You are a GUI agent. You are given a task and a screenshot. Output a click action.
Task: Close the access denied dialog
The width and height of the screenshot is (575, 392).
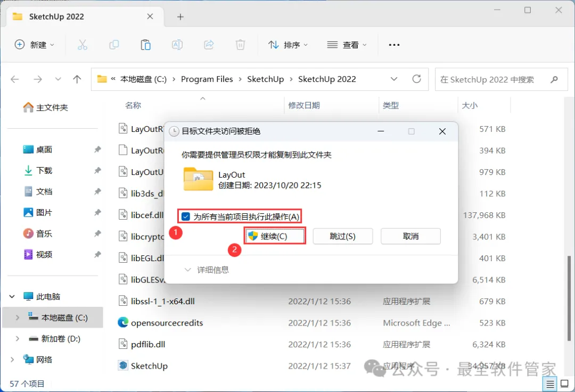point(442,131)
